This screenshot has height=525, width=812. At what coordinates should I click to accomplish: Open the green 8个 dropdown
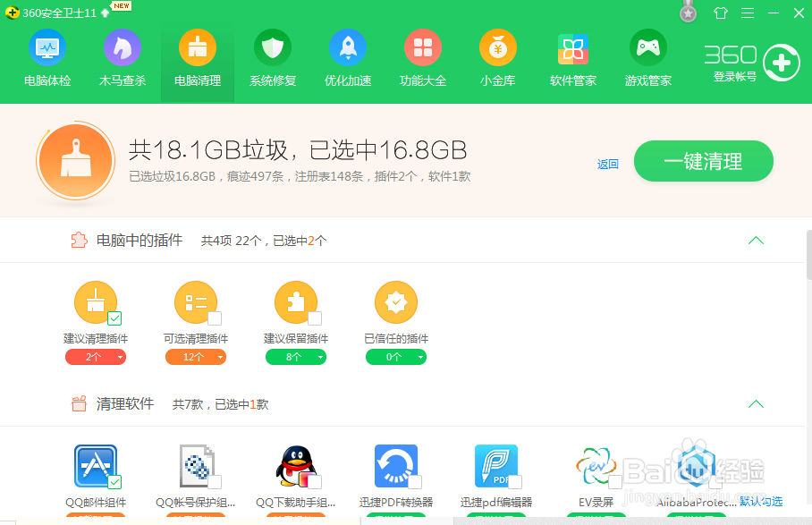[296, 357]
